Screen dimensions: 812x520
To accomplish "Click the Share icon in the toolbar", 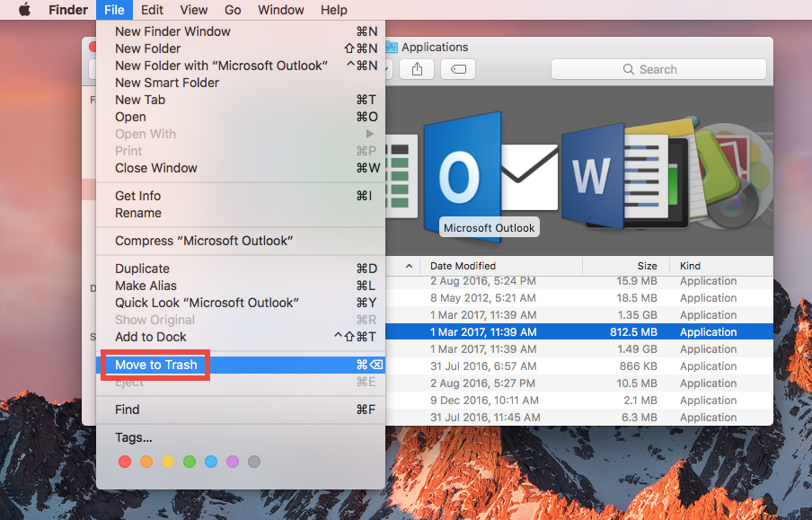I will (417, 69).
